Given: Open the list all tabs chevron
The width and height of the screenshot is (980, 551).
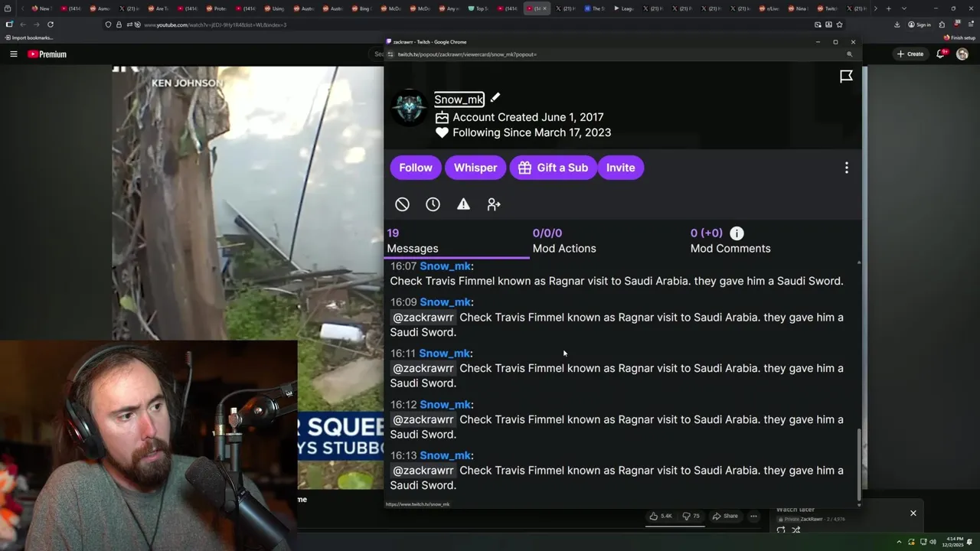Looking at the screenshot, I should click(x=904, y=8).
